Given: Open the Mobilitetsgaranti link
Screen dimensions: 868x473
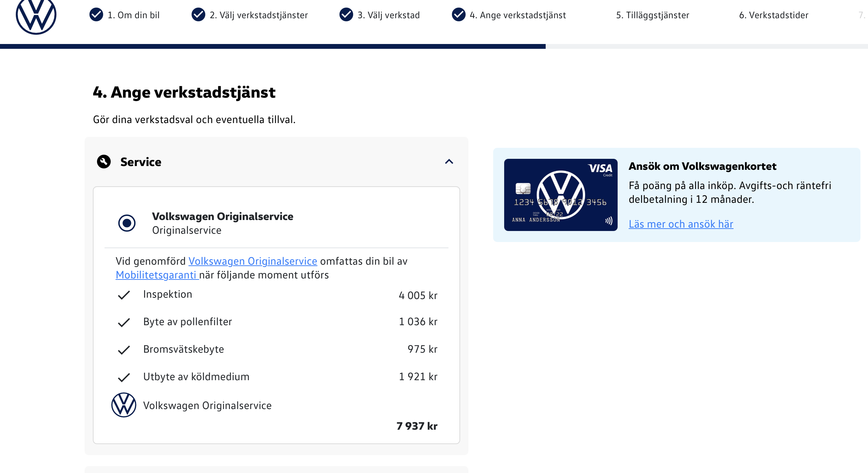Looking at the screenshot, I should 157,275.
